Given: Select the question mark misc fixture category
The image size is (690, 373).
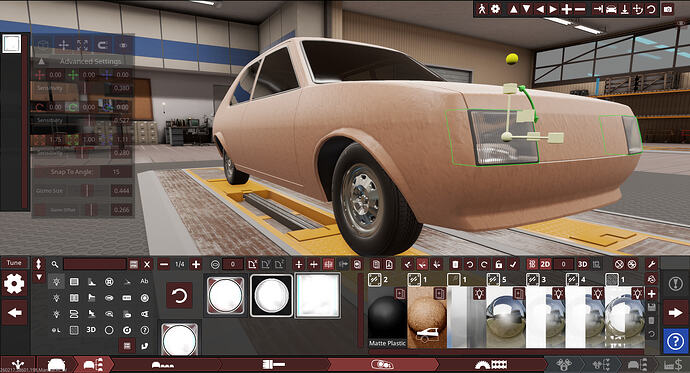Looking at the screenshot, I should tap(144, 330).
